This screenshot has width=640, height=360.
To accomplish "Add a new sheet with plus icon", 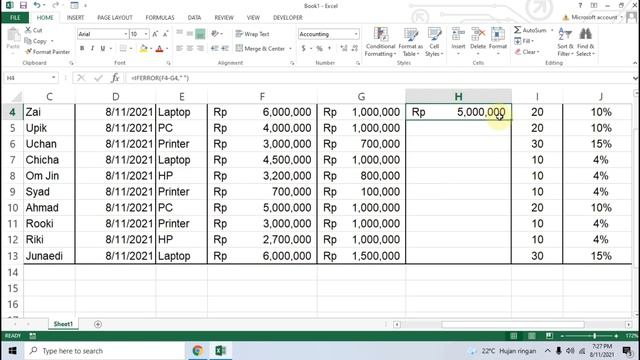I will (x=98, y=324).
